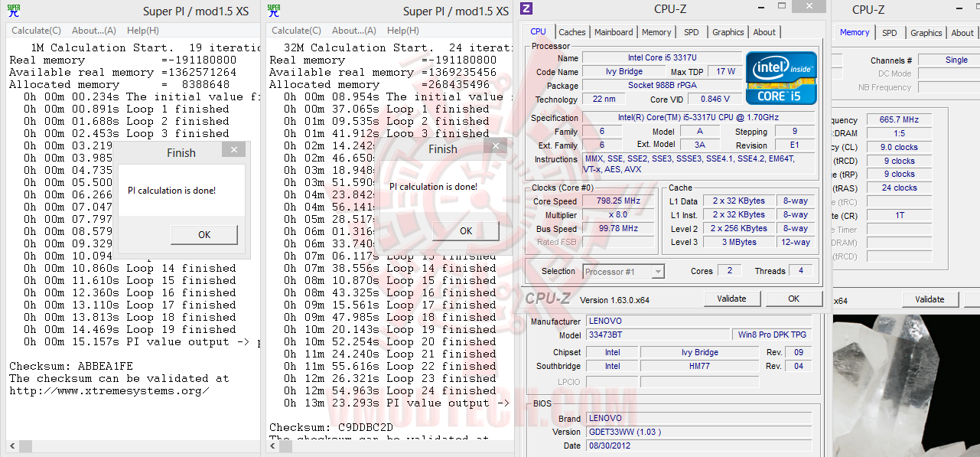The height and width of the screenshot is (457, 980).
Task: Open Calculate menu in the 1M Super PI window
Action: click(36, 31)
